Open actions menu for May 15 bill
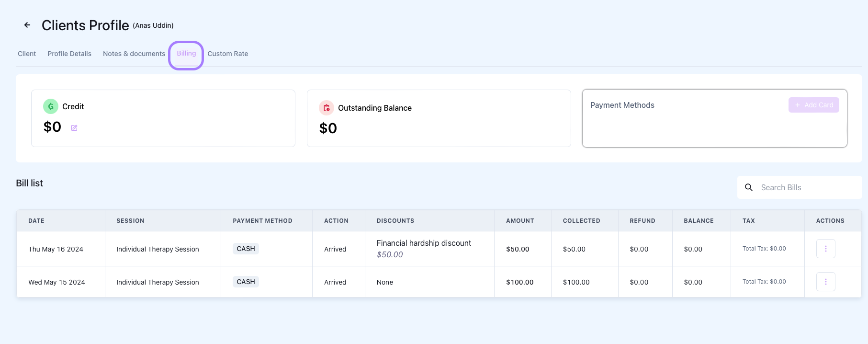 (x=825, y=282)
